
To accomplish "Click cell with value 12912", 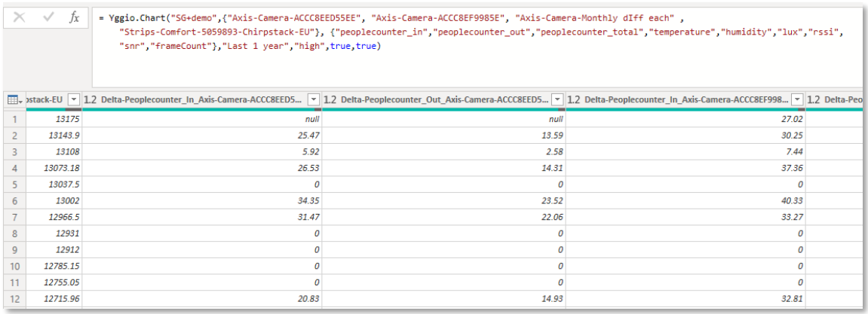I will coord(54,249).
